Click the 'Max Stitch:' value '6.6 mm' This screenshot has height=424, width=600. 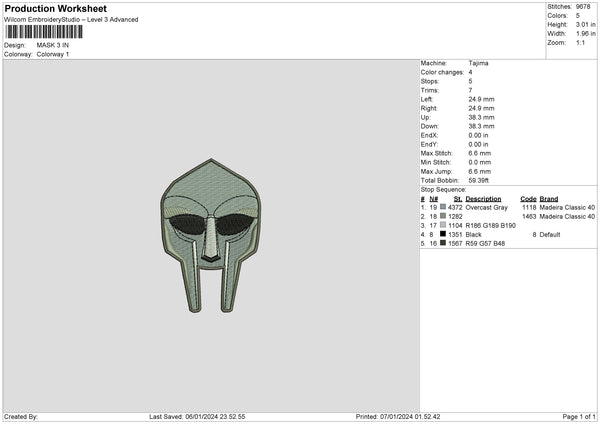point(479,153)
